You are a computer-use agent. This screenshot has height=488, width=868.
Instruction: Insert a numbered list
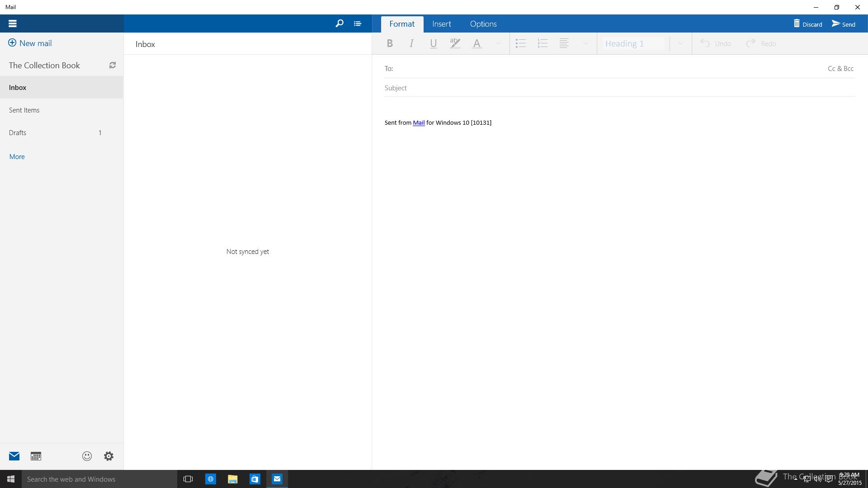pos(542,43)
